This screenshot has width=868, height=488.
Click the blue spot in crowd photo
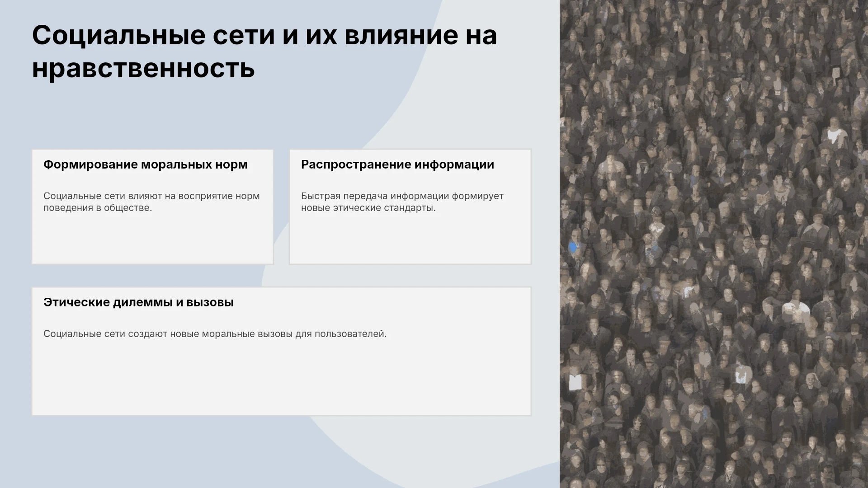(x=573, y=247)
